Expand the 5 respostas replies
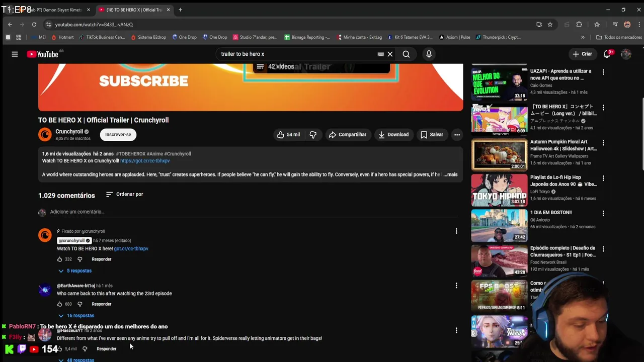The height and width of the screenshot is (362, 644). point(74,270)
